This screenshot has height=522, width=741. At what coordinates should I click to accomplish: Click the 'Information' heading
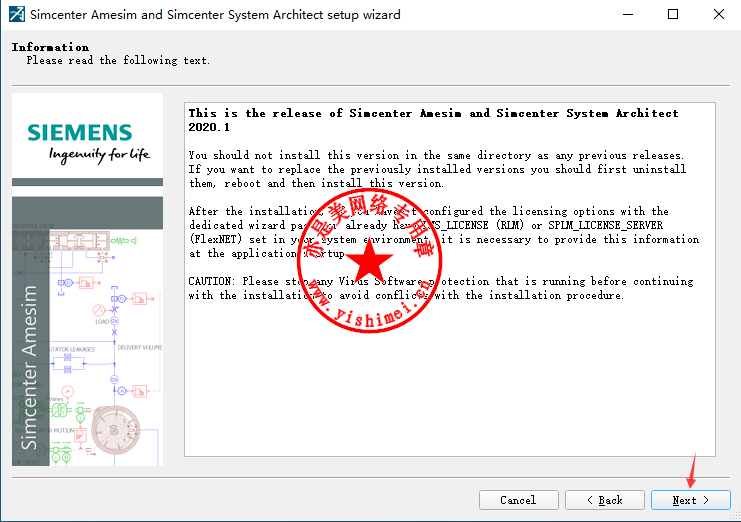(50, 47)
